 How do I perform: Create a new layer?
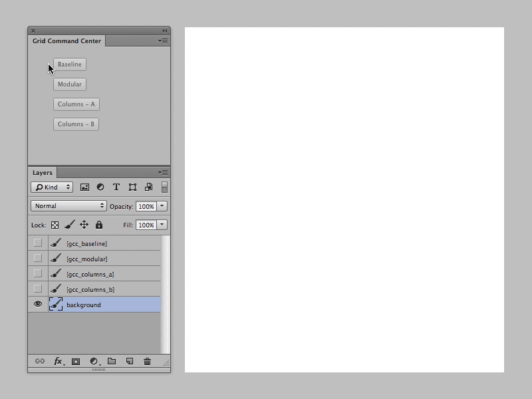pyautogui.click(x=129, y=362)
